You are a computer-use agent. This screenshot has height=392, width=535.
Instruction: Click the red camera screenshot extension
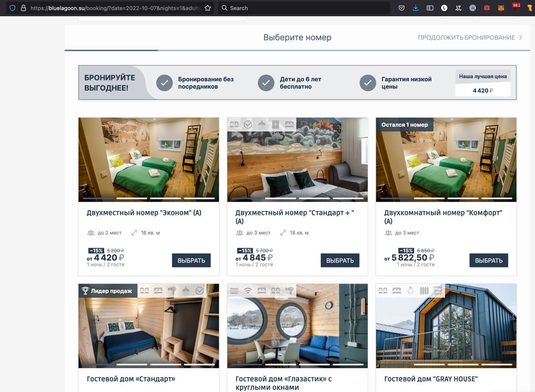pos(487,8)
